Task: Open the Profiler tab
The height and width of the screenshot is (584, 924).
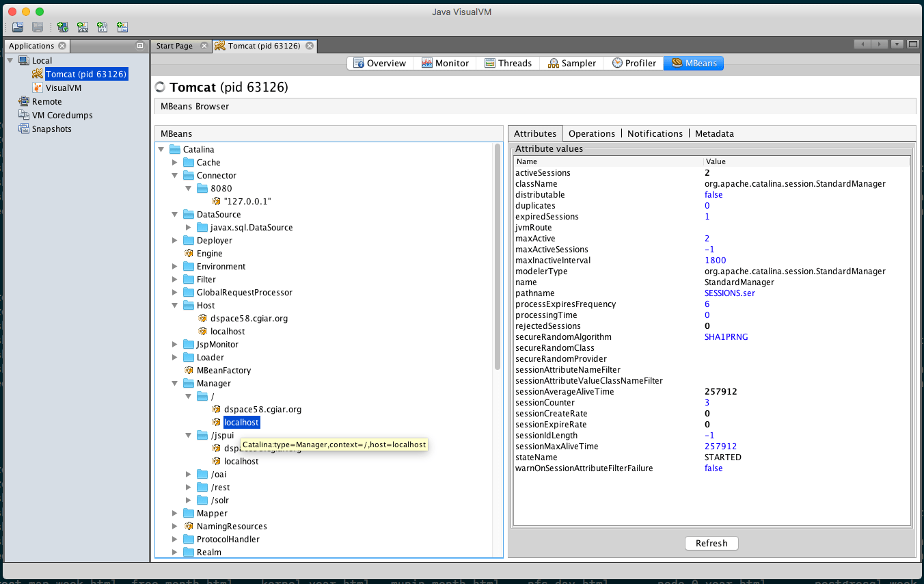Action: [x=634, y=63]
